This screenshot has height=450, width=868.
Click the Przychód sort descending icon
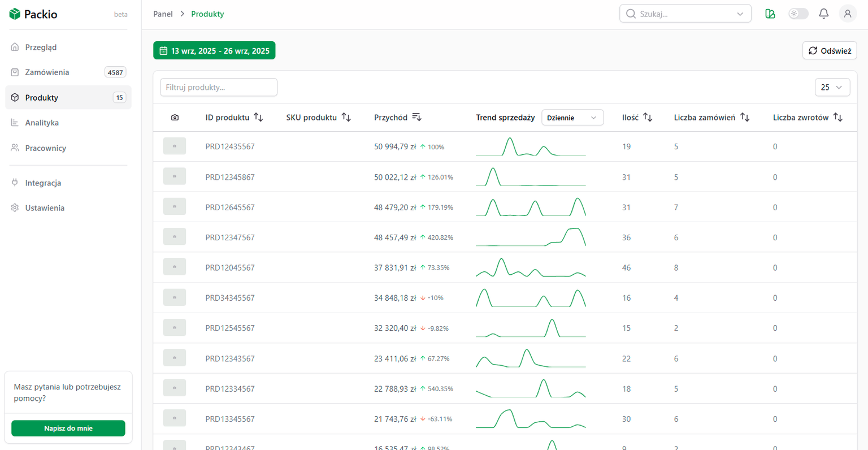[x=417, y=118]
